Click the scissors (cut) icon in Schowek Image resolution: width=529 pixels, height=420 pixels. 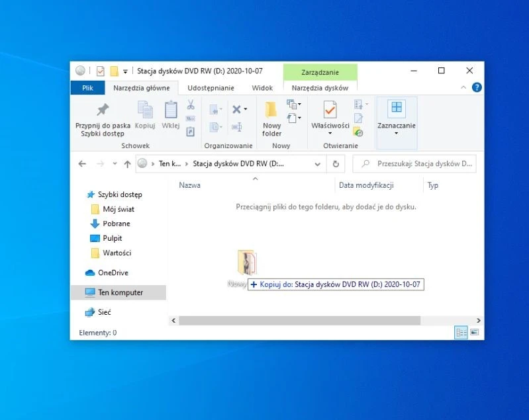(191, 105)
